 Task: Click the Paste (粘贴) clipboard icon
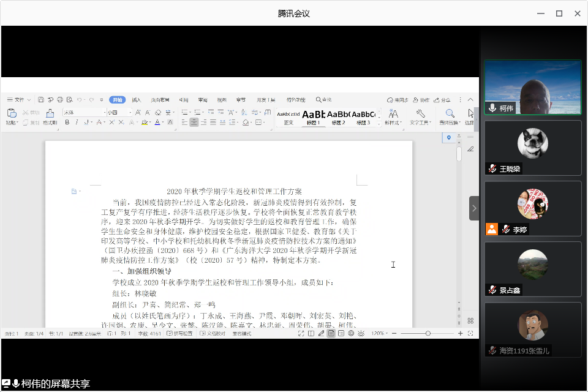(x=11, y=113)
